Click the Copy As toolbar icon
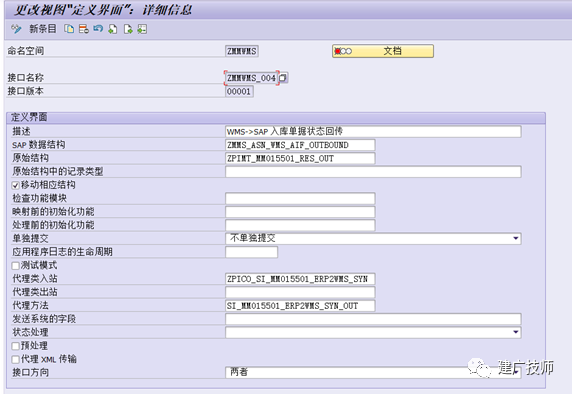The width and height of the screenshot is (572, 394). (69, 29)
